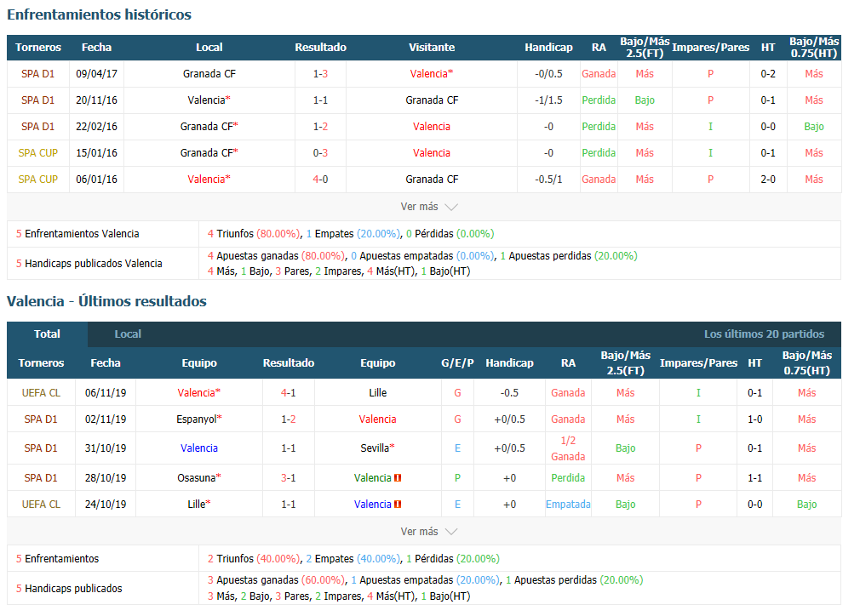This screenshot has width=860, height=616.
Task: Click the Visitante column header
Action: click(432, 48)
